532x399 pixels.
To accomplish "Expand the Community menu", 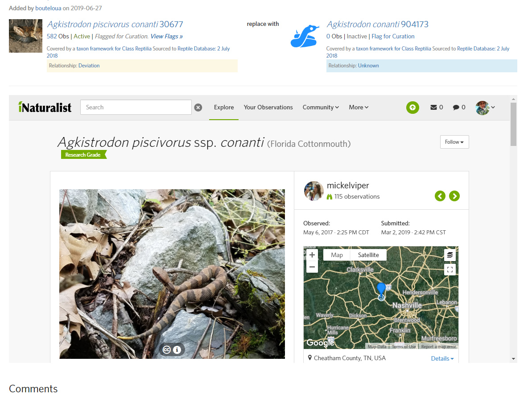I will coord(321,107).
